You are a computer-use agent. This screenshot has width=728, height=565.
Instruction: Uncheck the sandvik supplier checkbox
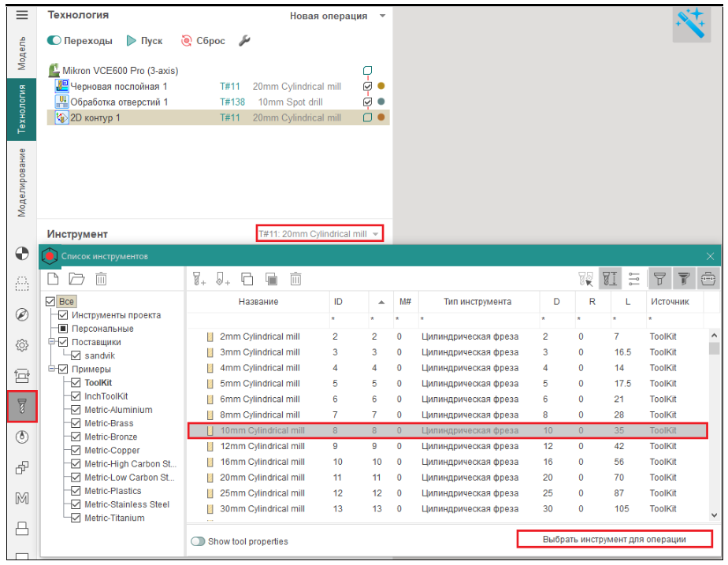click(76, 355)
